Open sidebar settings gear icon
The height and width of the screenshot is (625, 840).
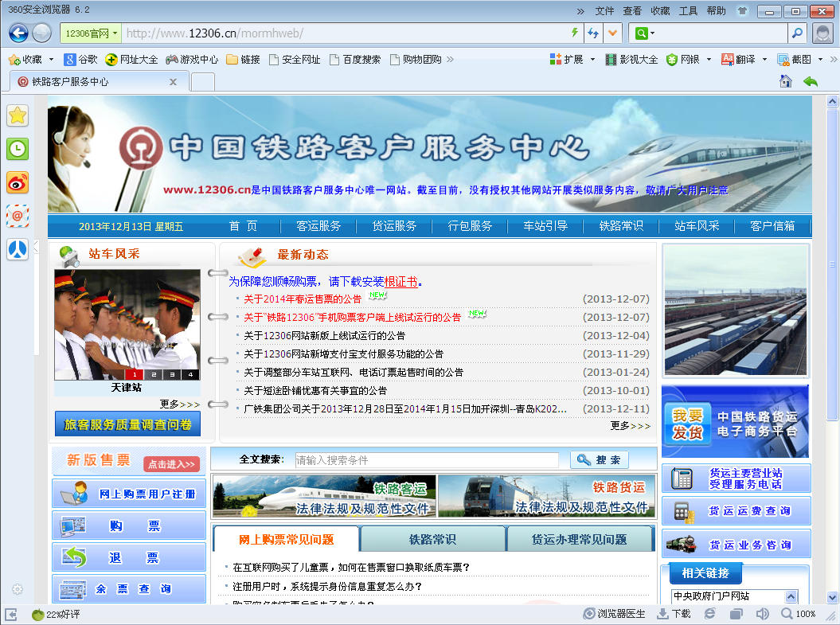coord(18,589)
